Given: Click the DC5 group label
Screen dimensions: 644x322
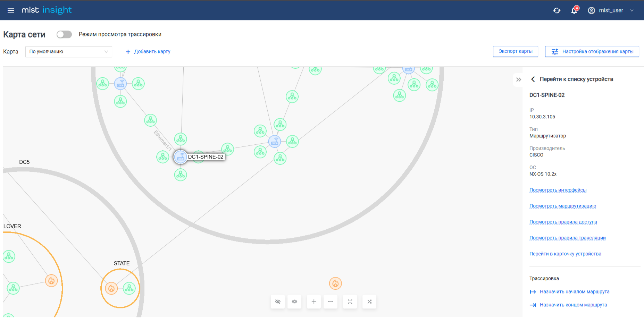Looking at the screenshot, I should [x=24, y=162].
